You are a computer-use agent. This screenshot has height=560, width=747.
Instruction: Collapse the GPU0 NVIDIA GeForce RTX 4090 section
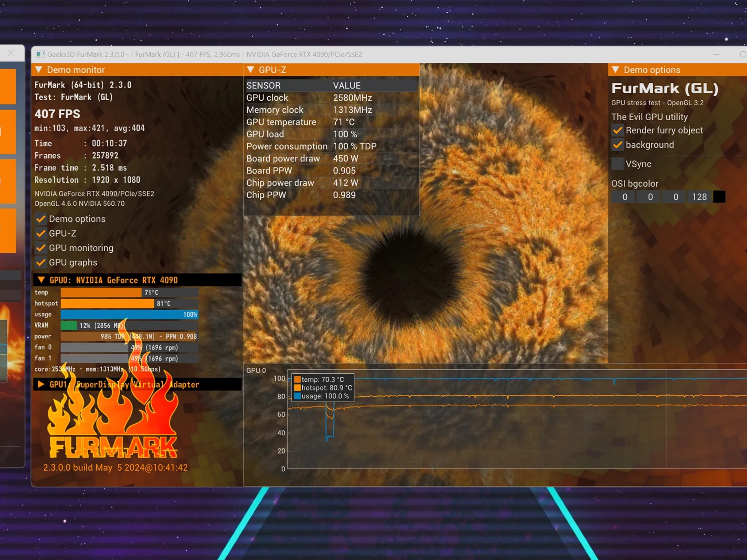coord(41,280)
